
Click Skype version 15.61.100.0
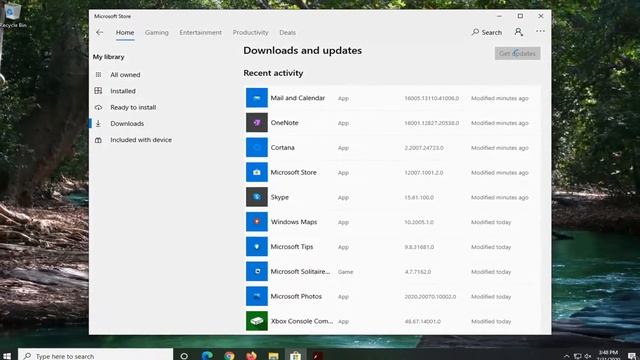point(419,198)
